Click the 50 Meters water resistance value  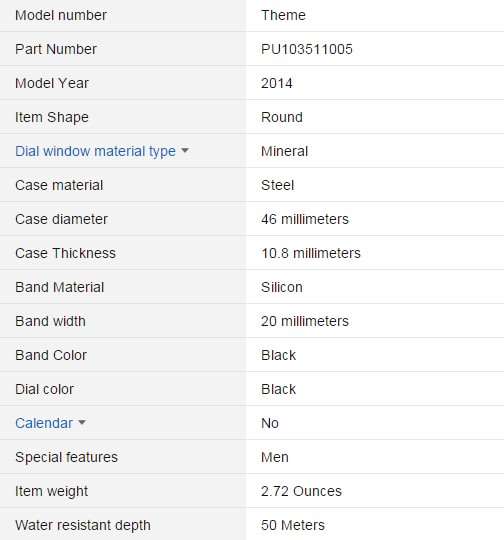pyautogui.click(x=293, y=525)
